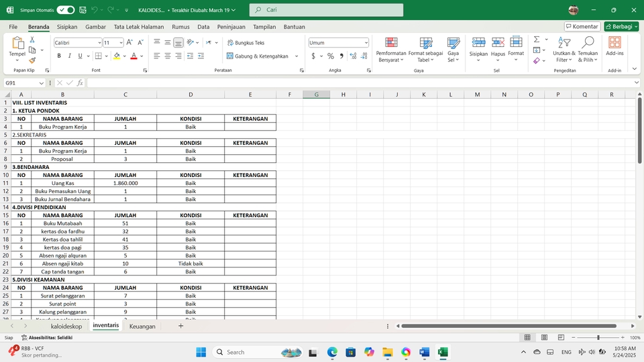Center text horizontally in cell
This screenshot has height=362, width=644.
(168, 56)
